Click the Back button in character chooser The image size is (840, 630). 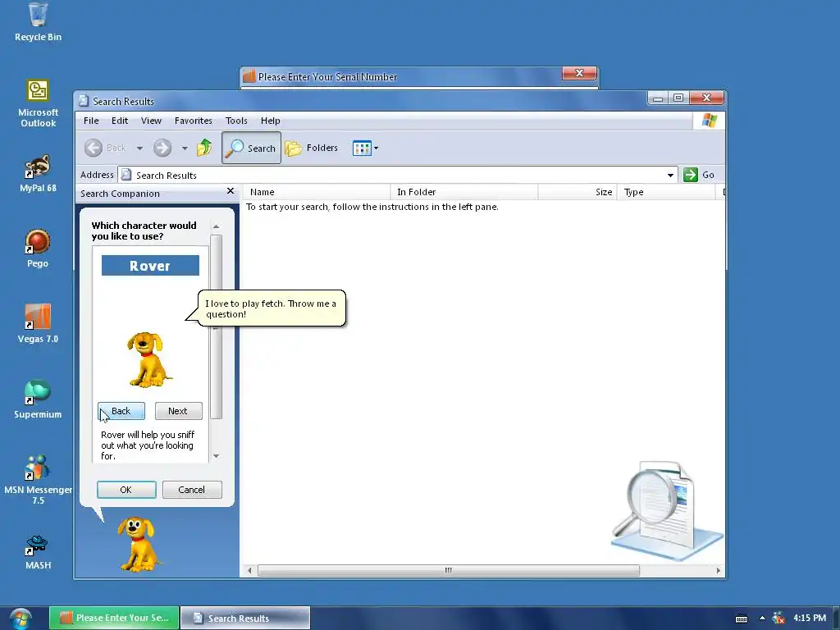click(121, 411)
